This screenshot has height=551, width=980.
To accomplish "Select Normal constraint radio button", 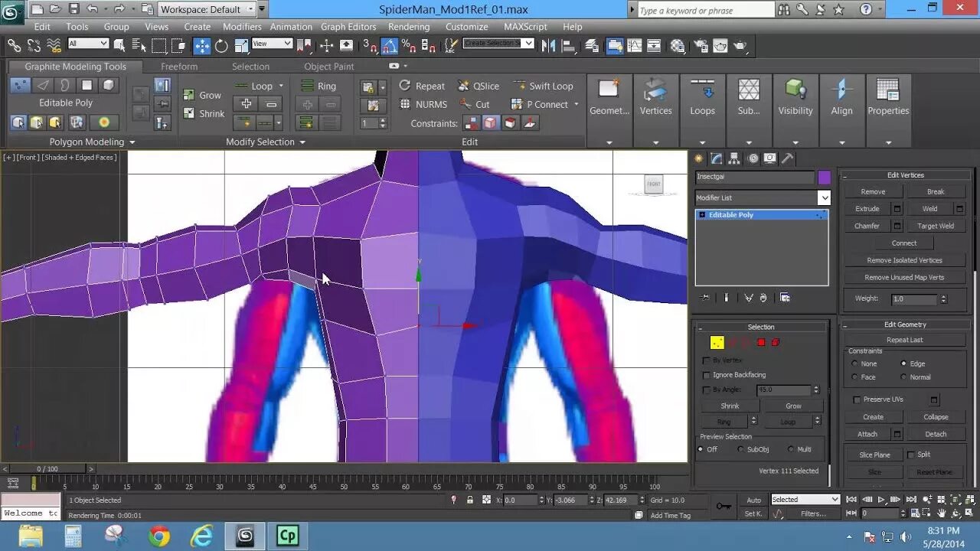I will pos(904,377).
